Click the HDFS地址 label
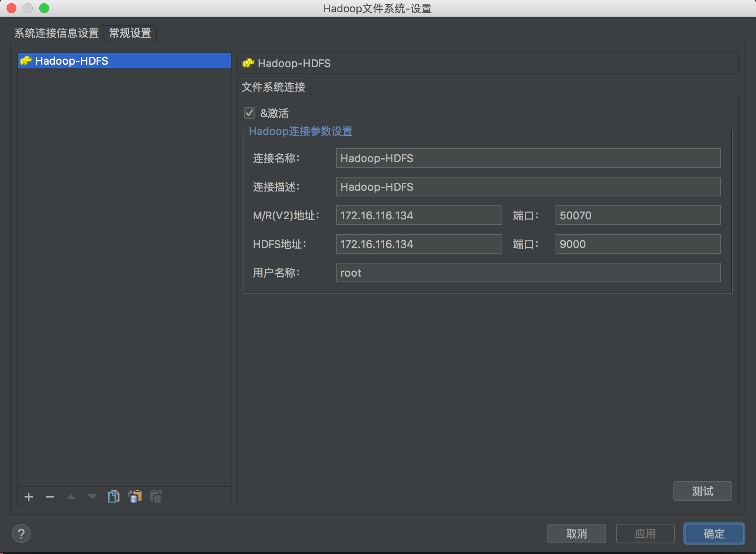Image resolution: width=756 pixels, height=554 pixels. click(x=279, y=244)
